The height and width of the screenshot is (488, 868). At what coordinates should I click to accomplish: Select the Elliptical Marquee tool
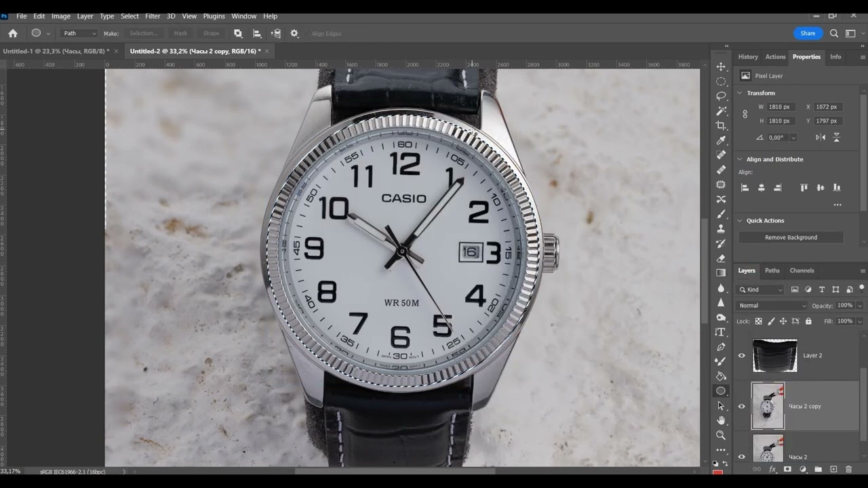pyautogui.click(x=721, y=81)
